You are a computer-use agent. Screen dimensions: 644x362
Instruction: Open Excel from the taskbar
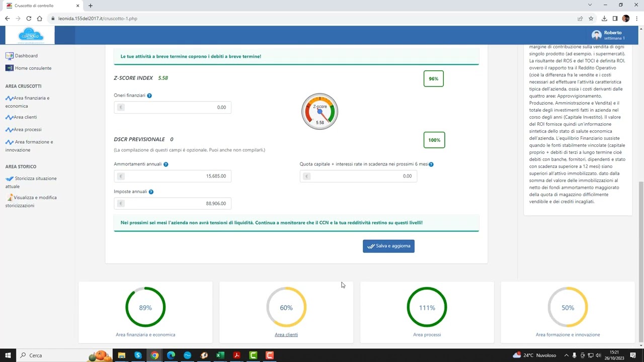tap(220, 355)
